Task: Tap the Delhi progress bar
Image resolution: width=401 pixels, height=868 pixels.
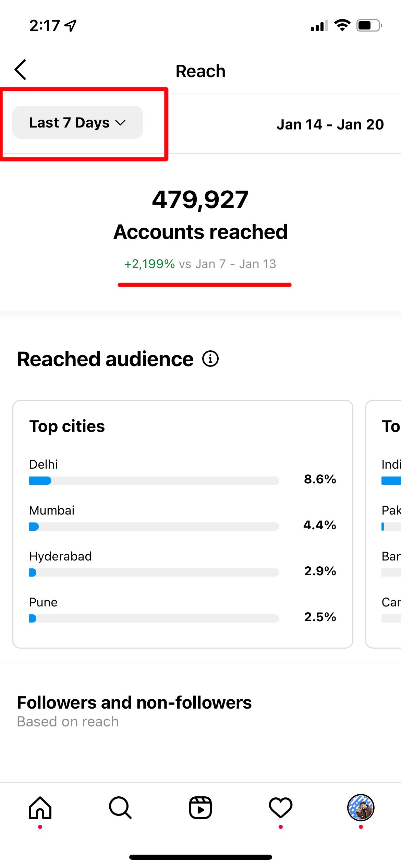Action: pos(154,481)
